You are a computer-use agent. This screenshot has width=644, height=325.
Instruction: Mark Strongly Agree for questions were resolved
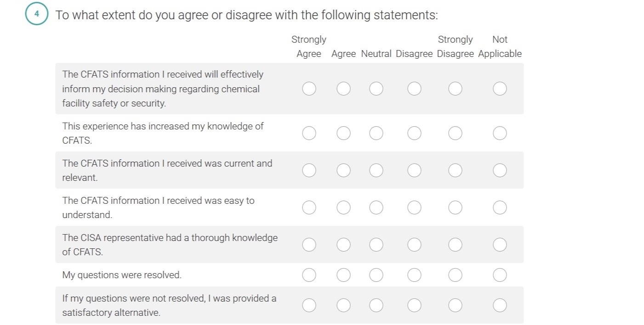coord(309,275)
